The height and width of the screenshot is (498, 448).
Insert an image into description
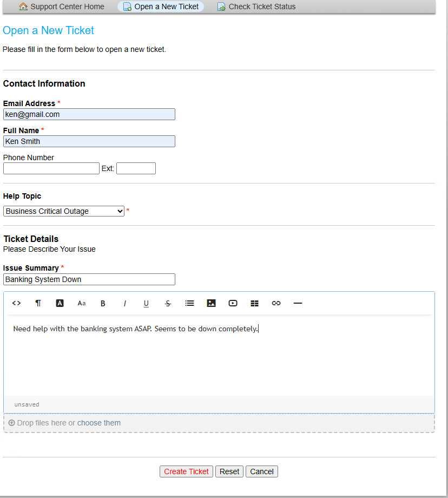pos(211,303)
